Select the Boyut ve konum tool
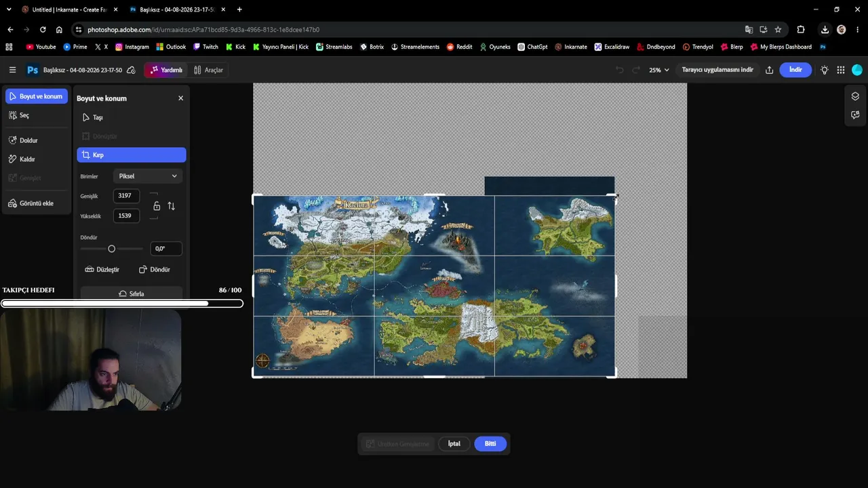 (37, 96)
